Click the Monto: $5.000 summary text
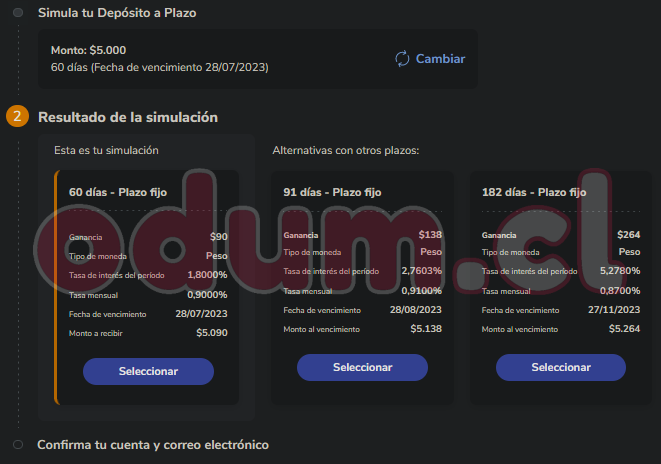The height and width of the screenshot is (464, 661). [89, 50]
